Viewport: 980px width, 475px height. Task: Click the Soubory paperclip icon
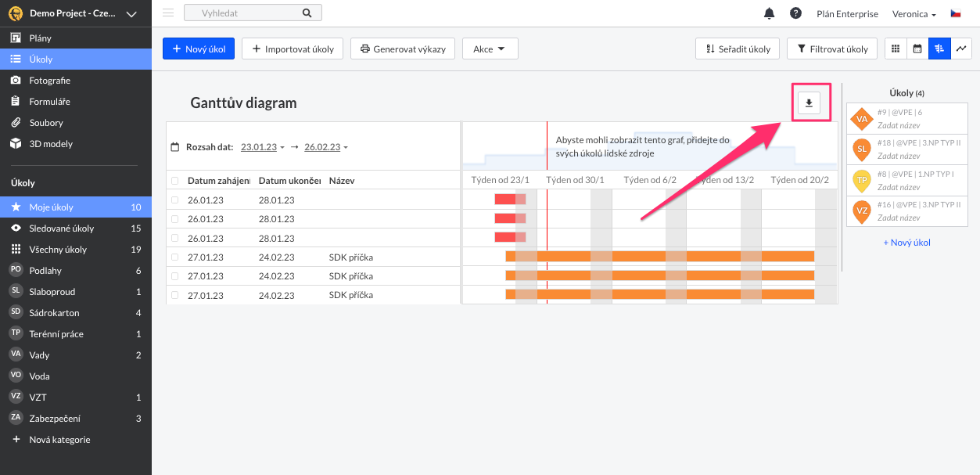coord(15,122)
